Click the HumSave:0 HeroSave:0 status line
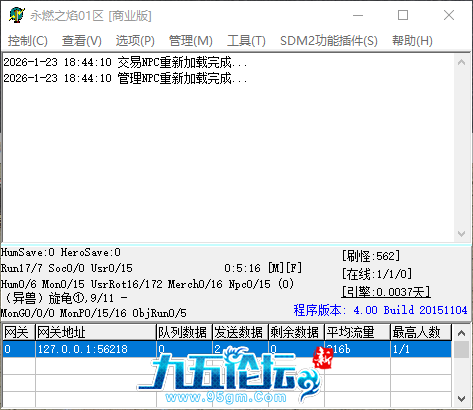 61,252
